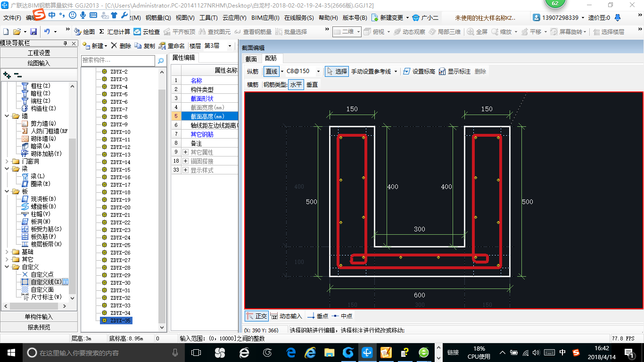The image size is (644, 362).
Task: Expand the 其它属性 row
Action: [185, 152]
